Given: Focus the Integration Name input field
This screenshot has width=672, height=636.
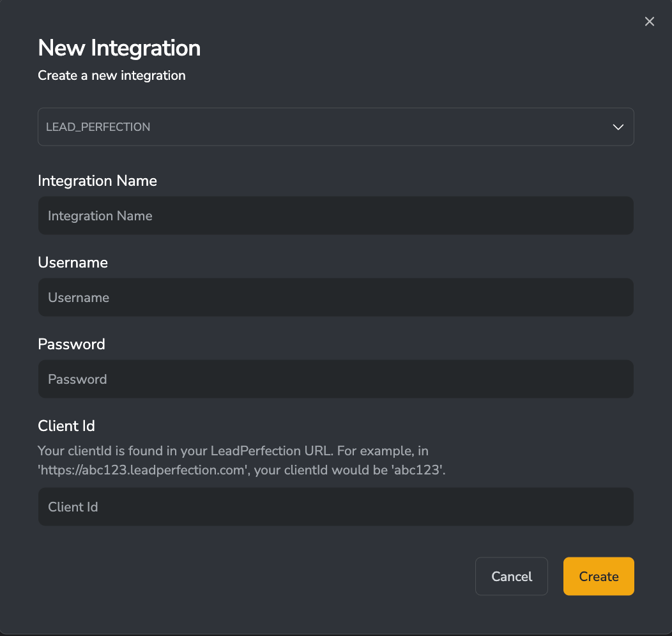Looking at the screenshot, I should (335, 216).
